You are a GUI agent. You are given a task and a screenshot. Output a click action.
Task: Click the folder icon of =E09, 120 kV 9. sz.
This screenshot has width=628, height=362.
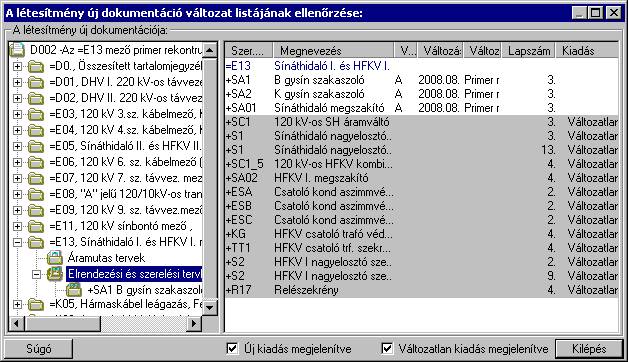click(x=36, y=210)
